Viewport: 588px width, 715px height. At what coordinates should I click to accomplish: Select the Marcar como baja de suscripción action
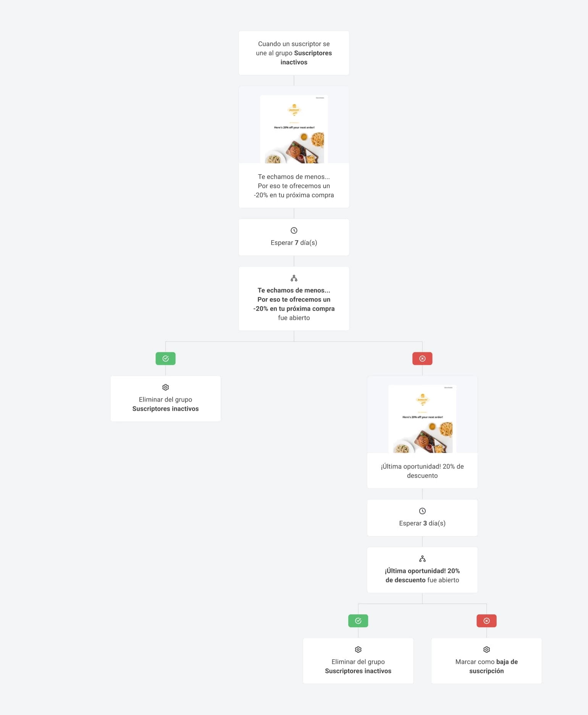coord(486,666)
